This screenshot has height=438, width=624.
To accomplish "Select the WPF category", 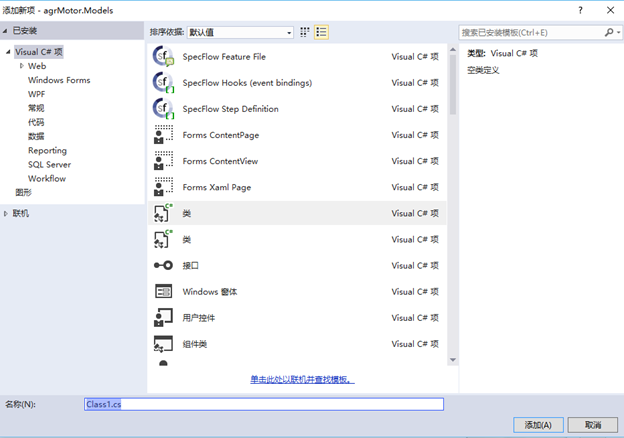I will pyautogui.click(x=36, y=94).
